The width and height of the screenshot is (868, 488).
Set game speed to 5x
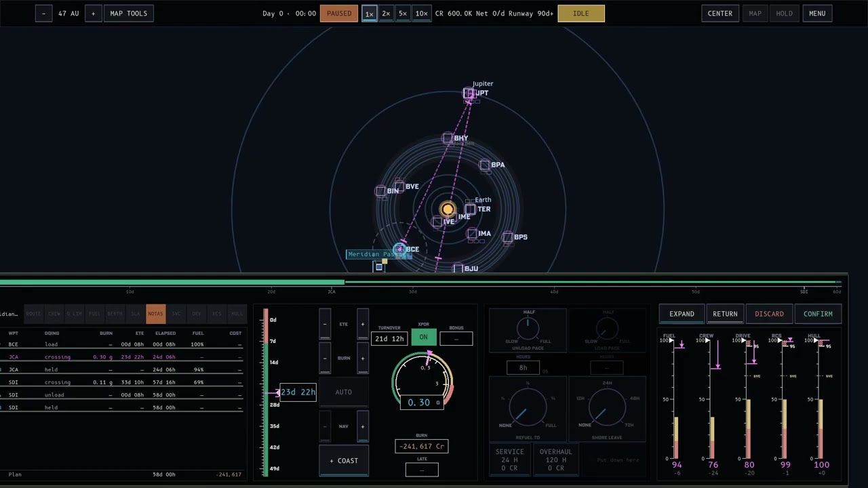point(403,14)
